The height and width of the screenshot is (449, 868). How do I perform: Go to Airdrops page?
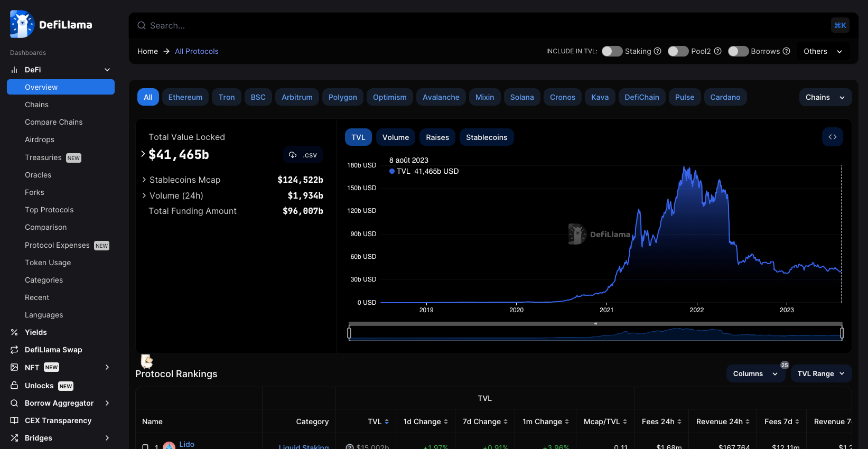[40, 139]
